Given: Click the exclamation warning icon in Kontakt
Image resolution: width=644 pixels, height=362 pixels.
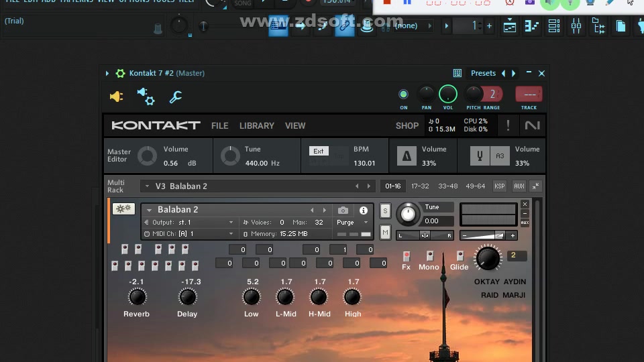Looking at the screenshot, I should click(x=508, y=125).
